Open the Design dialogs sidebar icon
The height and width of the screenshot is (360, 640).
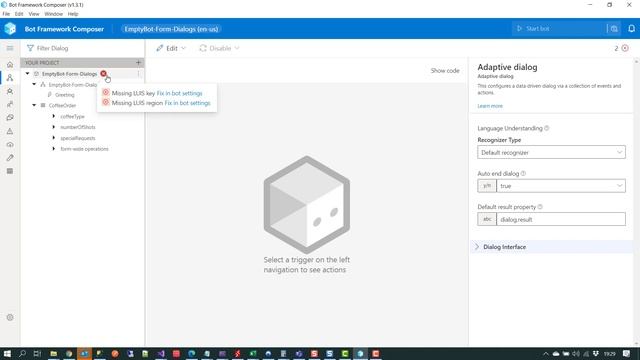coord(10,78)
